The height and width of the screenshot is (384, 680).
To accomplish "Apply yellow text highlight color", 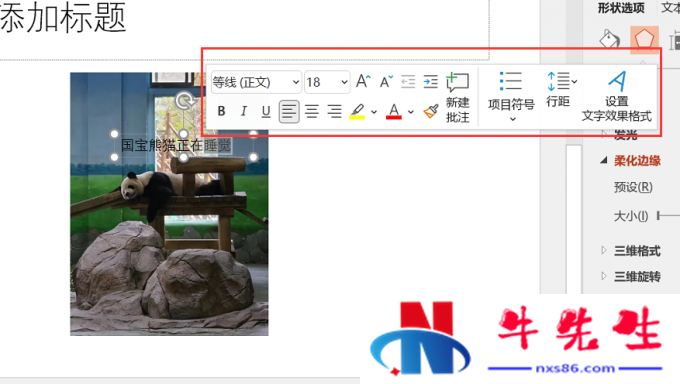I will (x=357, y=111).
